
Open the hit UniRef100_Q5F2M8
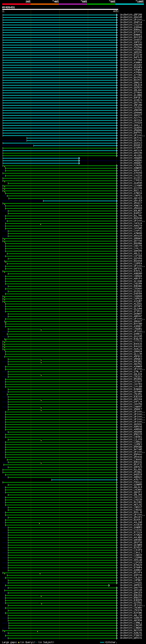131,15
